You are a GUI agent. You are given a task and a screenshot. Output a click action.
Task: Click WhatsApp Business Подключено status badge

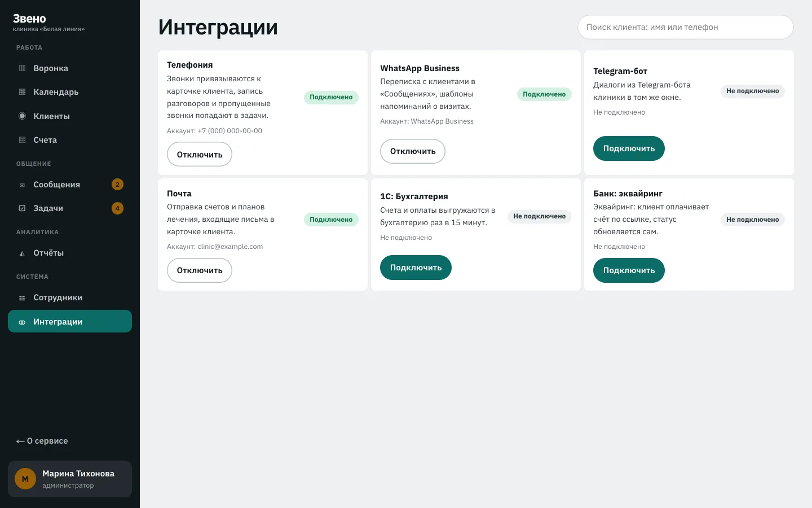[x=544, y=94]
